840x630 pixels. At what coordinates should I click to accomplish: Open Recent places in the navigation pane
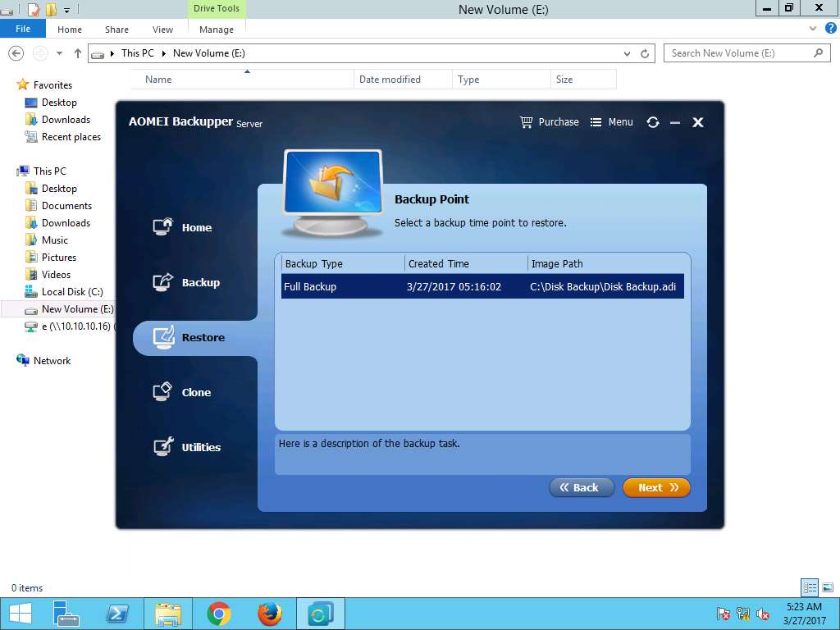[63, 137]
